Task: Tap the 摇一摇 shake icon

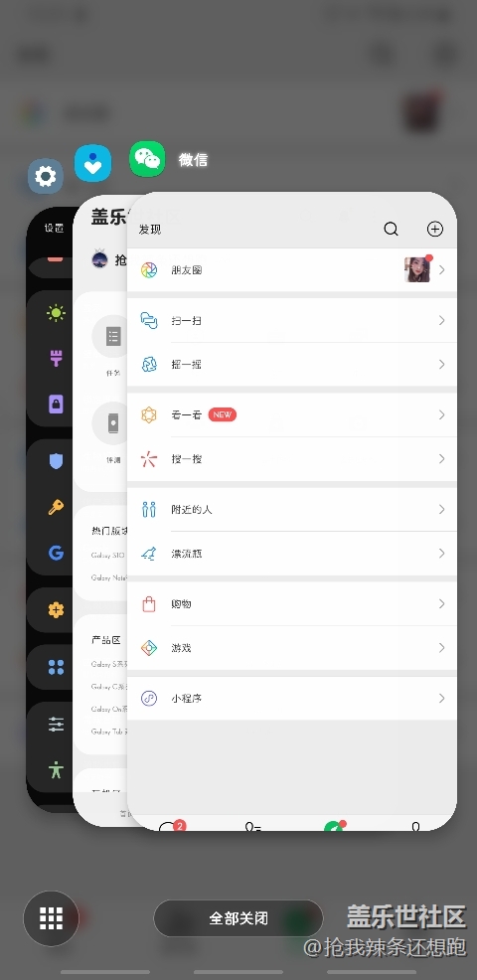Action: point(149,365)
